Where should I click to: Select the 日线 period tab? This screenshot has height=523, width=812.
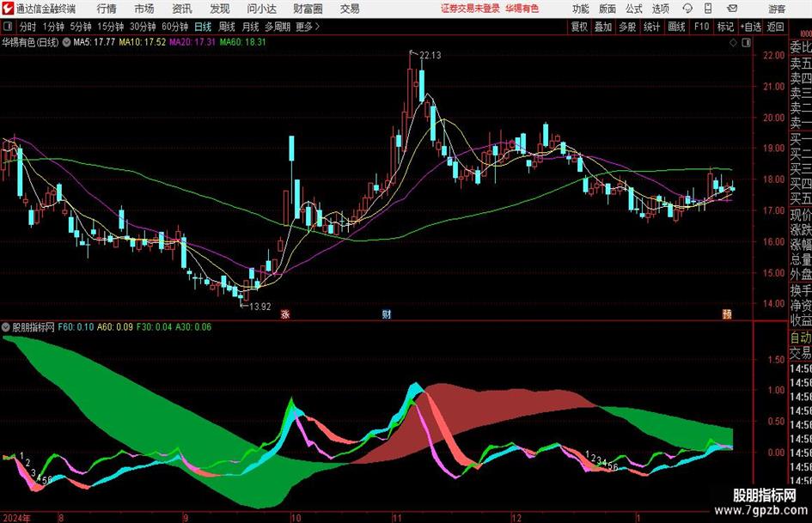tap(203, 27)
